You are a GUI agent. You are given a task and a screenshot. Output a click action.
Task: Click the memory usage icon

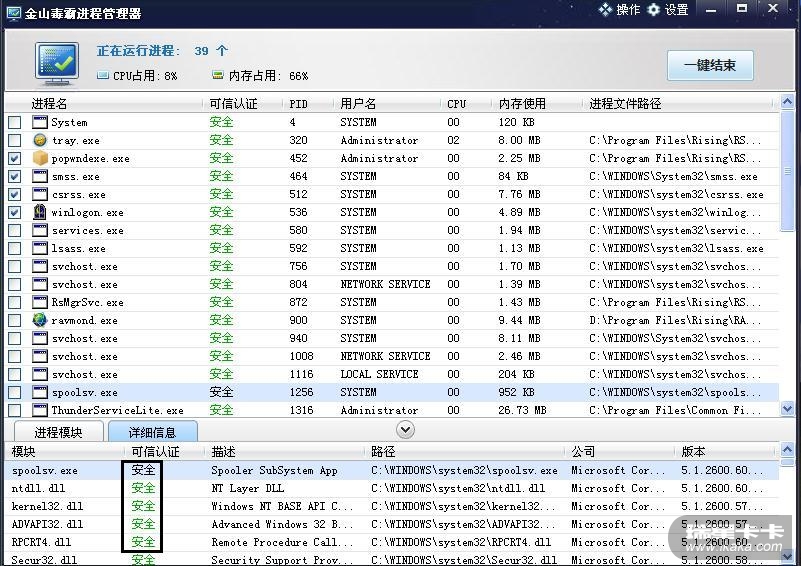click(x=218, y=75)
